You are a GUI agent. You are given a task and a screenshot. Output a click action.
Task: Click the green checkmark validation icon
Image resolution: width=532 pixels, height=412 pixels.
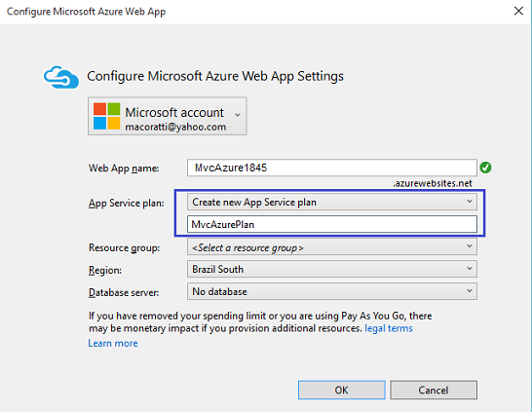pyautogui.click(x=485, y=168)
